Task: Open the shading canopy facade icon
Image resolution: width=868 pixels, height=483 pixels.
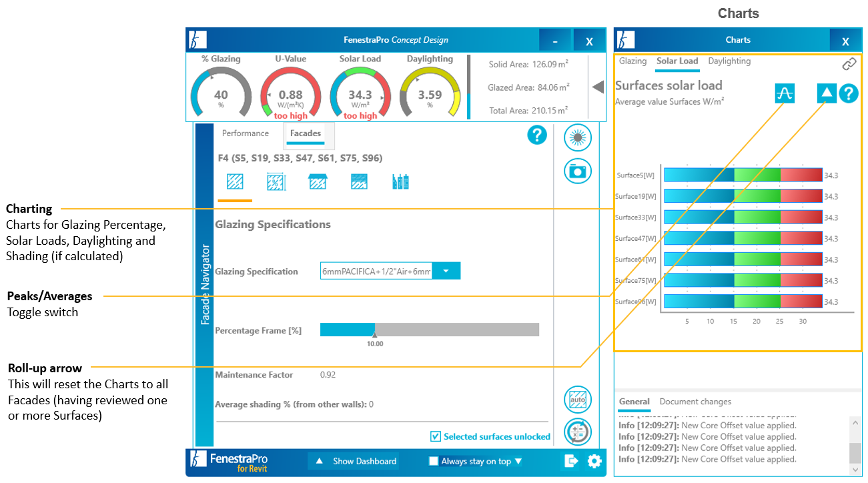Action: pos(318,181)
